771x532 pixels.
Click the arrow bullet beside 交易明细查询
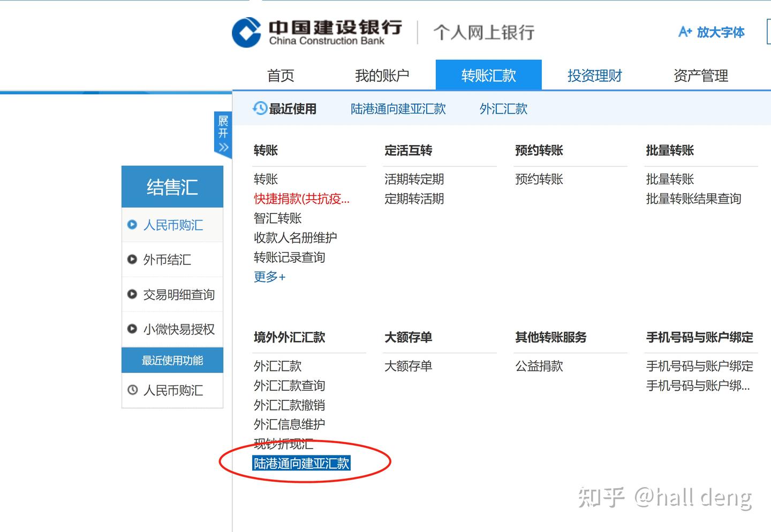click(x=132, y=294)
